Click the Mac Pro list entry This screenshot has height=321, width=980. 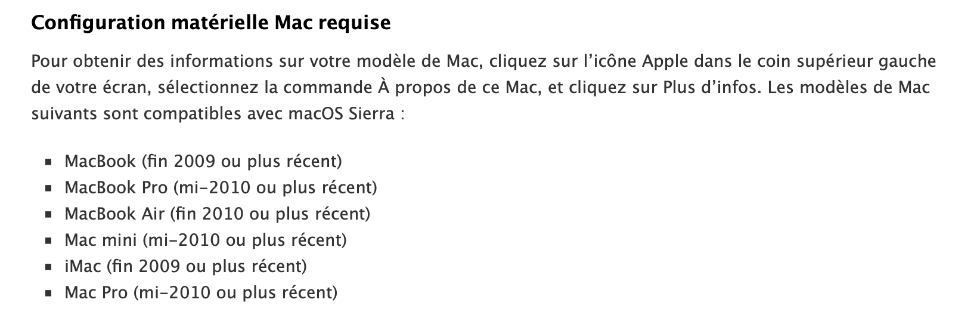click(x=201, y=292)
